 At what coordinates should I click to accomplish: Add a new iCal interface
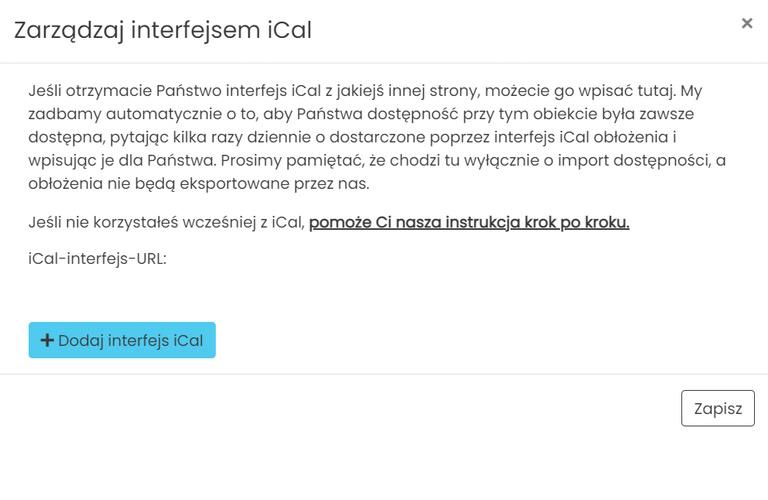(122, 340)
